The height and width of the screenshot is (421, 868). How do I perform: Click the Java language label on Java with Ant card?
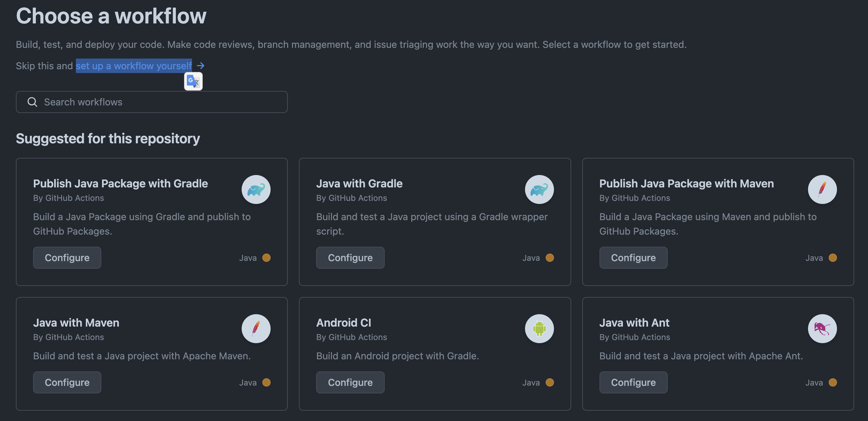pyautogui.click(x=814, y=382)
